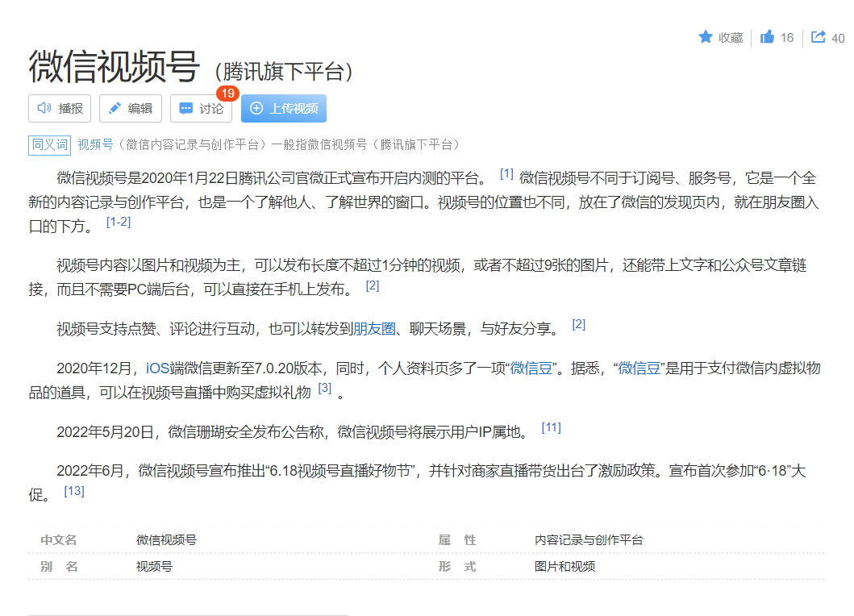Open the 编辑 edit button

coord(131,108)
